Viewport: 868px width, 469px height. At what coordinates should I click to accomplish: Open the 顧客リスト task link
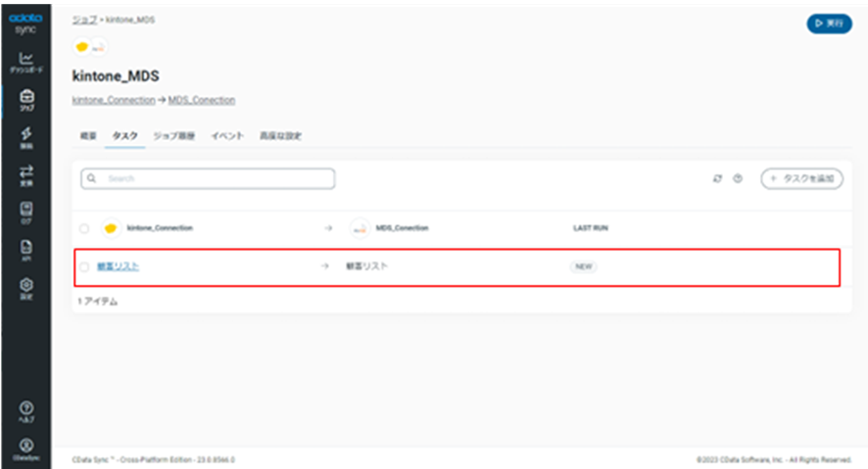click(x=118, y=266)
